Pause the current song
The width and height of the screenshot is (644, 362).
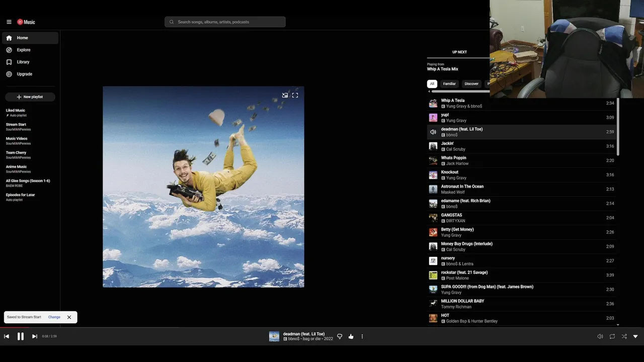[21, 336]
